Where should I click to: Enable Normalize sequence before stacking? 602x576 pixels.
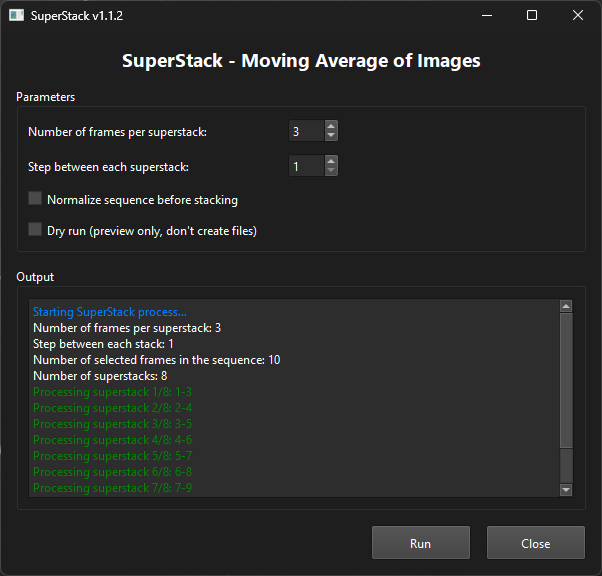(x=36, y=199)
